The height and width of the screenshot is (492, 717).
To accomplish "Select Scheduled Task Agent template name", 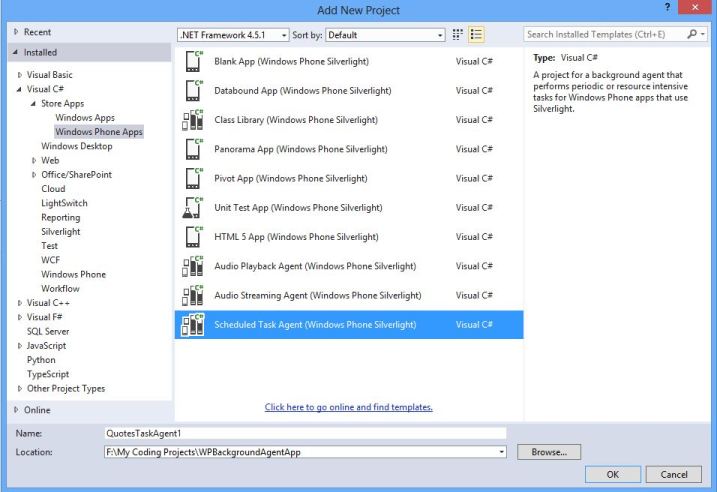I will click(x=315, y=325).
